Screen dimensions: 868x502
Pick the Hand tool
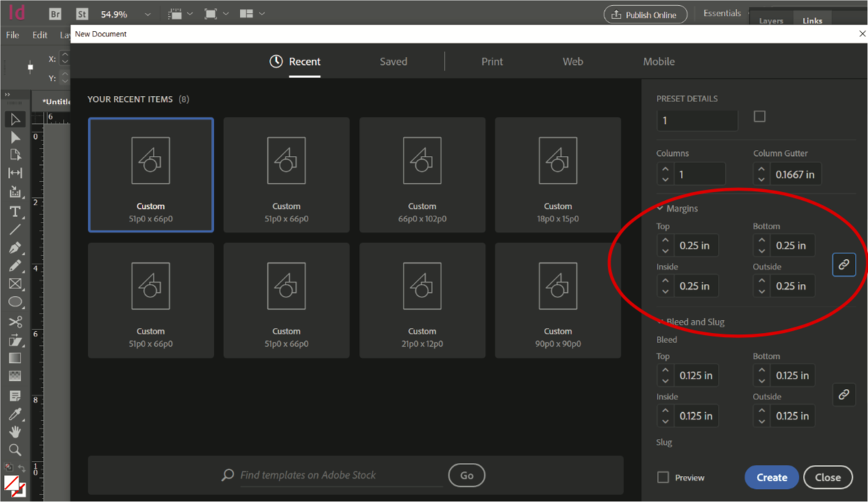pos(14,431)
